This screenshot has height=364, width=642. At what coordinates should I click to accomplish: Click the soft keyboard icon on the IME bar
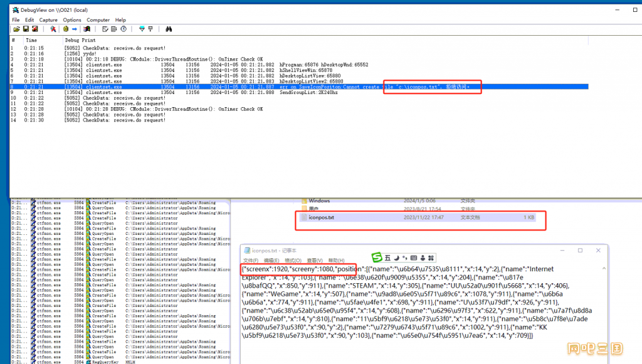[414, 258]
